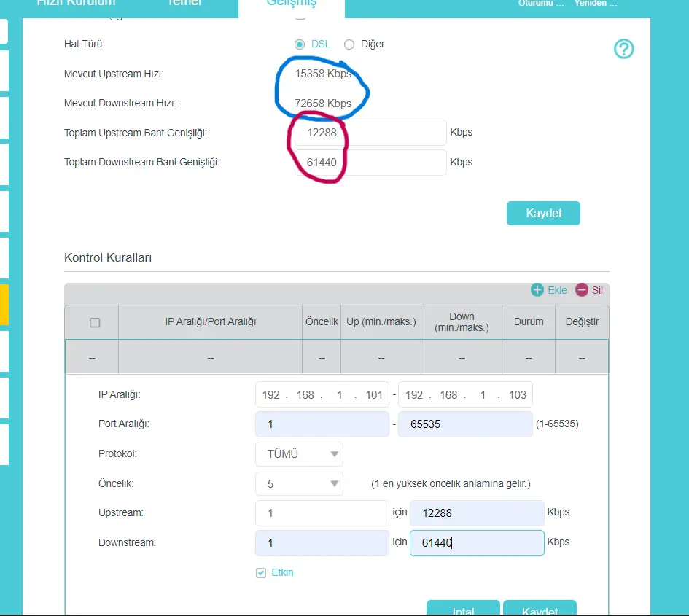This screenshot has height=616, width=689.
Task: Open the Hızlı Kurulum tab
Action: 76,4
